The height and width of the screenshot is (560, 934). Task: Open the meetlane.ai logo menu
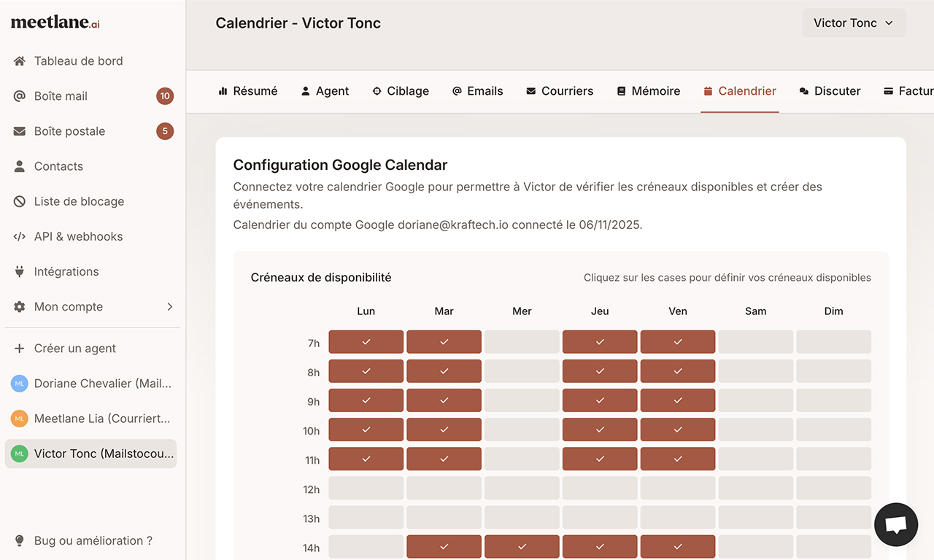click(55, 23)
